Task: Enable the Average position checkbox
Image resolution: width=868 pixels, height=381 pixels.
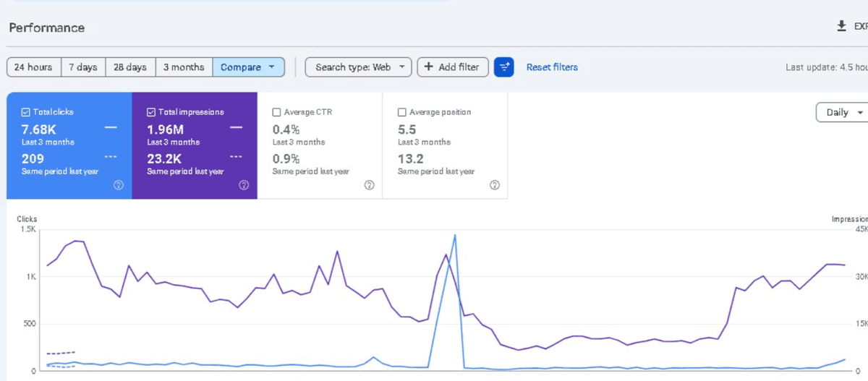Action: [x=402, y=112]
